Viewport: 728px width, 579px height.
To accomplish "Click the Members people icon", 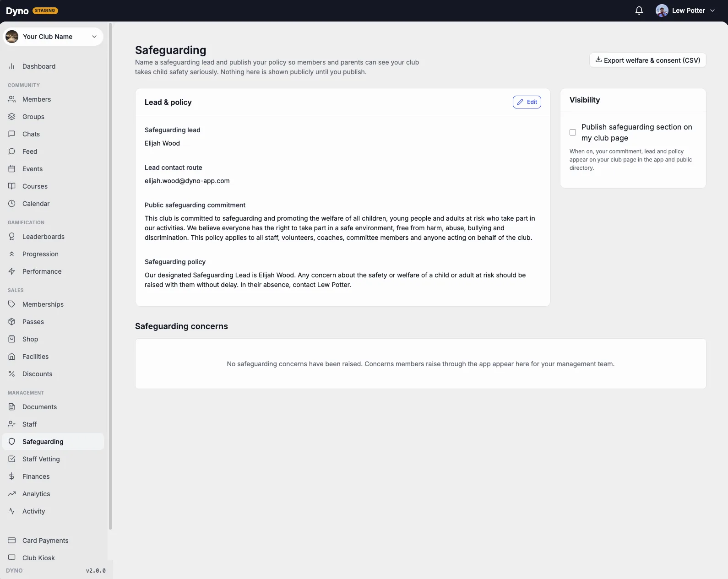I will tap(12, 99).
